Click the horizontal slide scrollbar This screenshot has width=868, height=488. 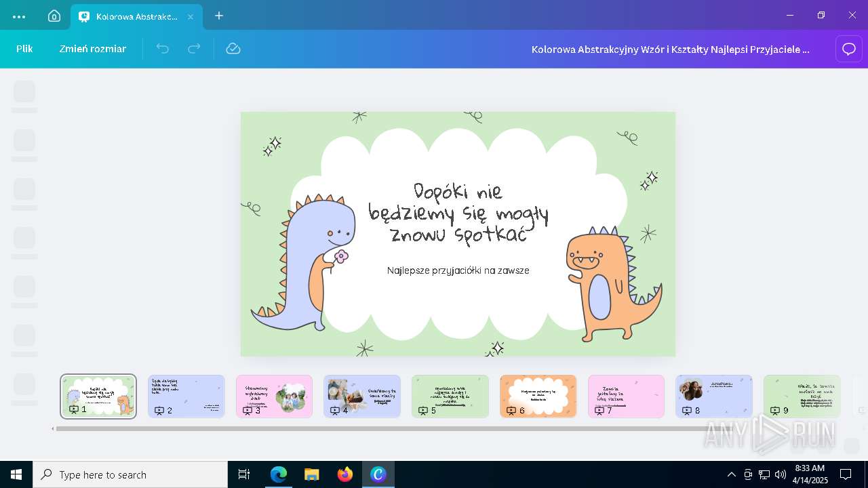pyautogui.click(x=393, y=428)
